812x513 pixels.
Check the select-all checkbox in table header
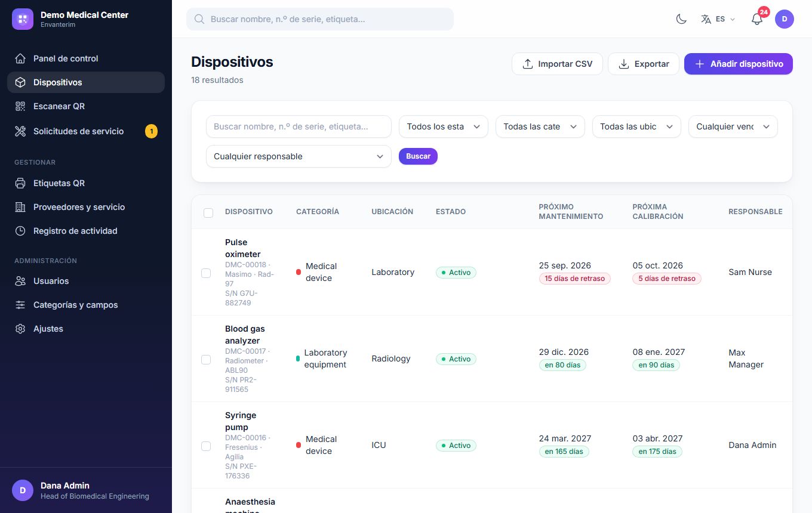tap(208, 212)
